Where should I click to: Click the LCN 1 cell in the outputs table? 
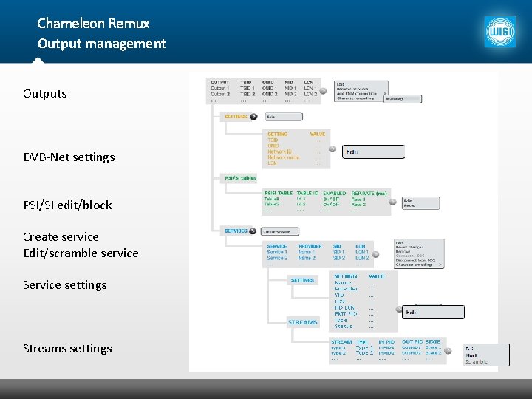[x=310, y=88]
